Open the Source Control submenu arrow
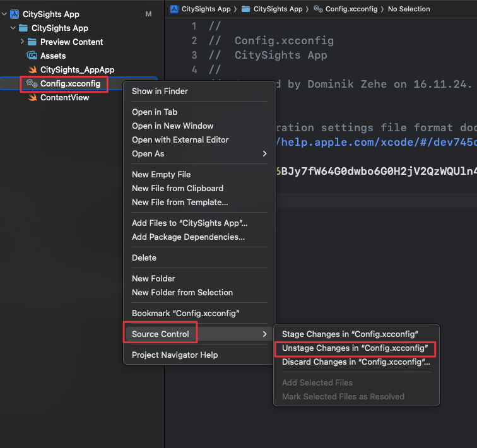Screen dimensions: 477x448 (x=264, y=334)
